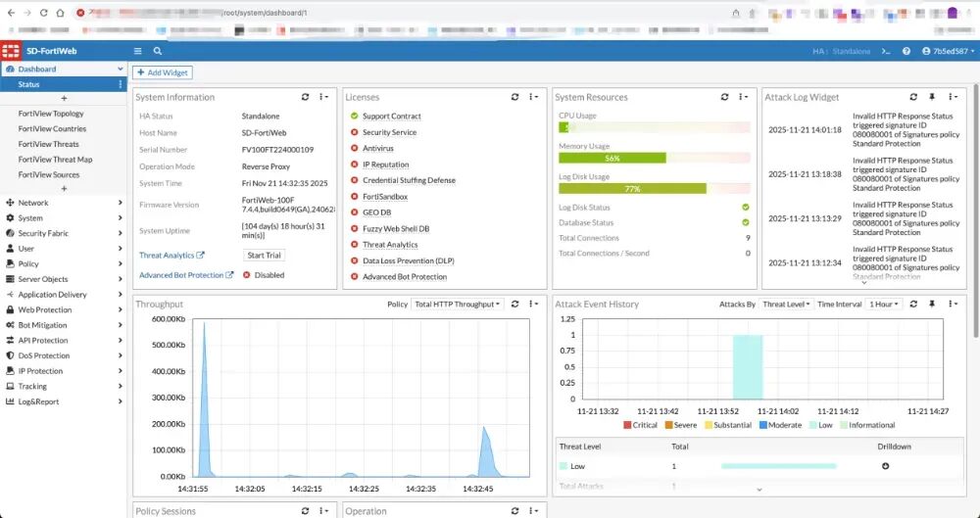
Task: Open the search magnifier in top bar
Action: click(x=158, y=51)
